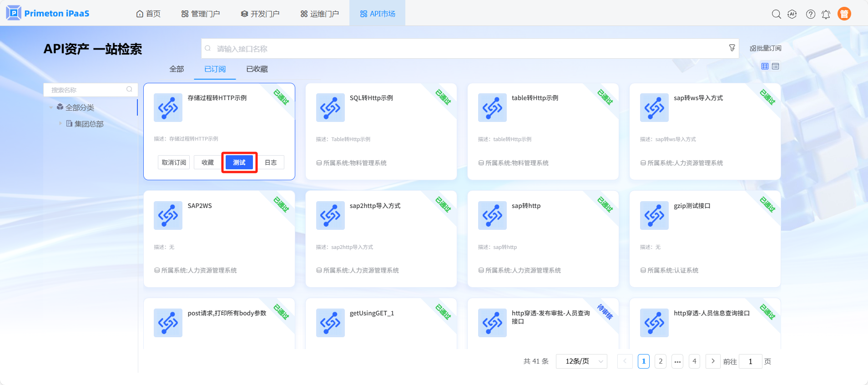Open the 运维门户 menu

319,14
